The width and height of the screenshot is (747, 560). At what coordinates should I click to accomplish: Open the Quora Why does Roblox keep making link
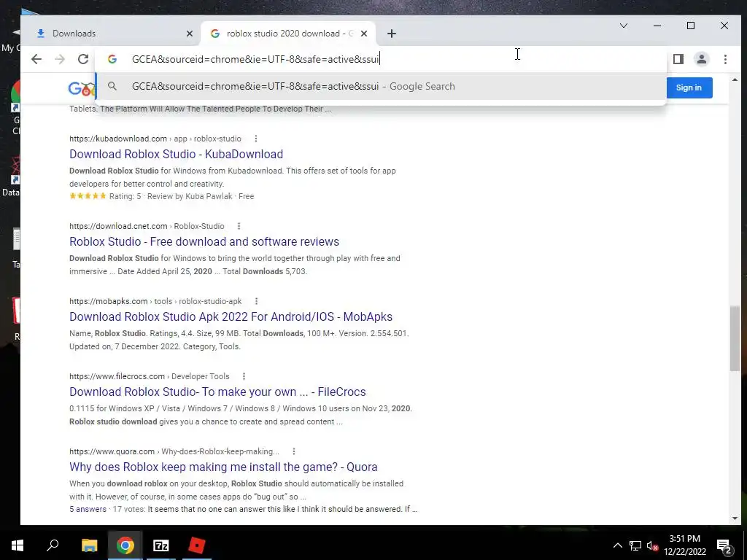click(x=223, y=467)
